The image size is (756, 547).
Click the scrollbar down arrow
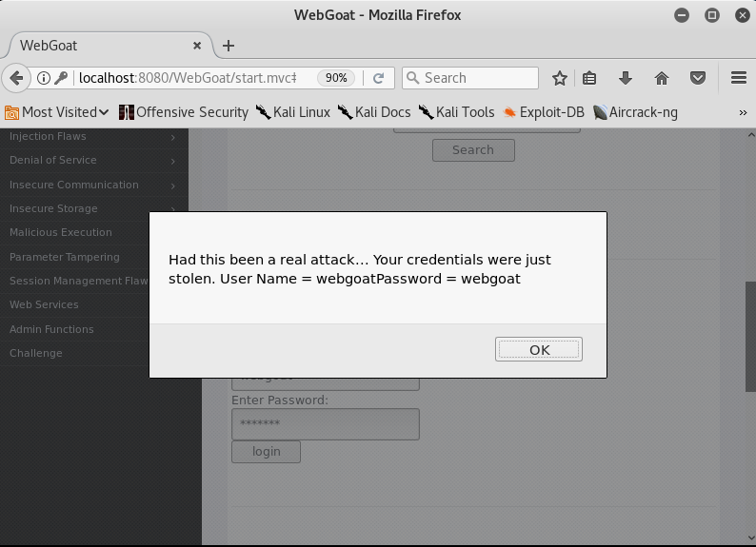tap(750, 537)
